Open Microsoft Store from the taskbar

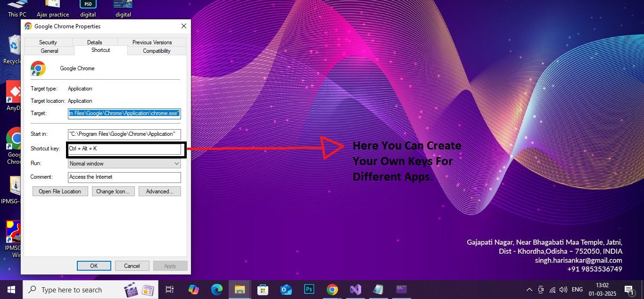[x=263, y=289]
